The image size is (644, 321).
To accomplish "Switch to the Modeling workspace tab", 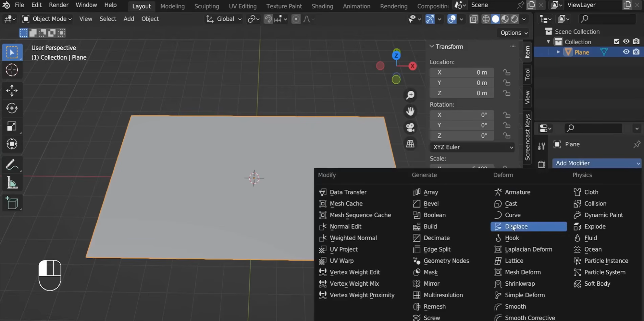I will (172, 6).
